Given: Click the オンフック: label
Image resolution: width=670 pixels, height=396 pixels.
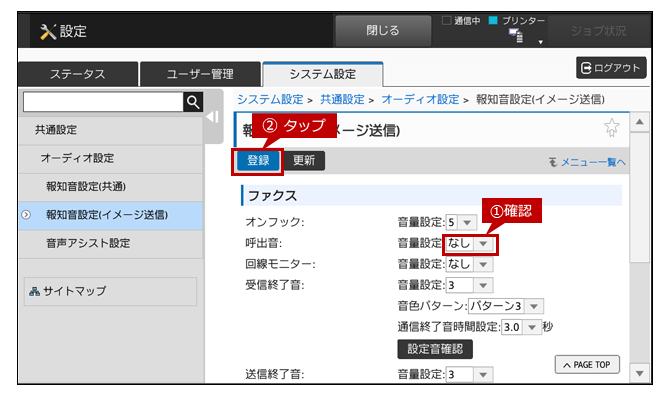Looking at the screenshot, I should (275, 222).
